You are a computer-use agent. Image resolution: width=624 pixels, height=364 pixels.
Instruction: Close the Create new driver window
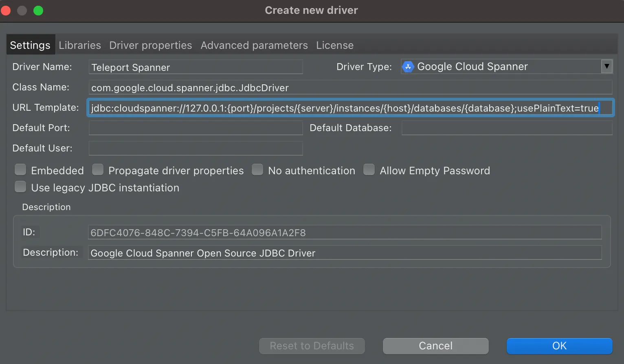(x=6, y=10)
